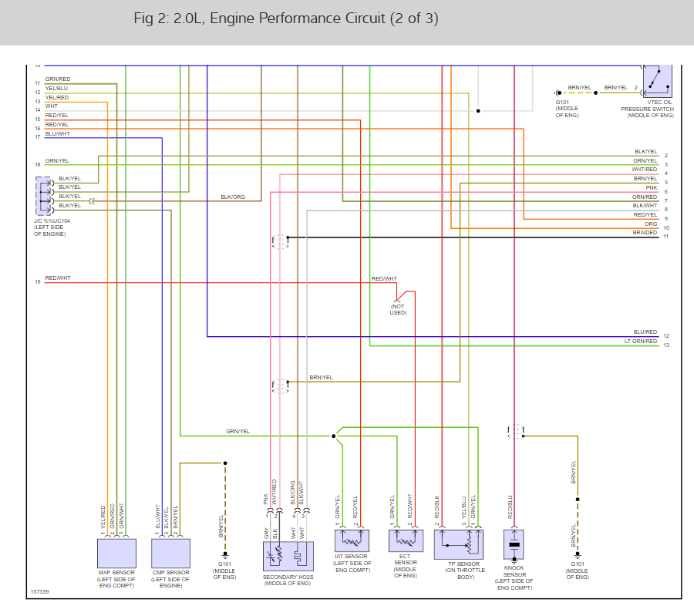694x616 pixels.
Task: Click ground symbol right of knock sensor
Action: [x=578, y=554]
